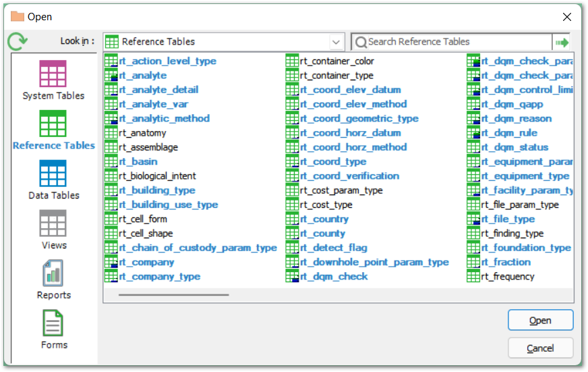The image size is (588, 372).
Task: Click the icon beside rt_frequency
Action: [473, 276]
